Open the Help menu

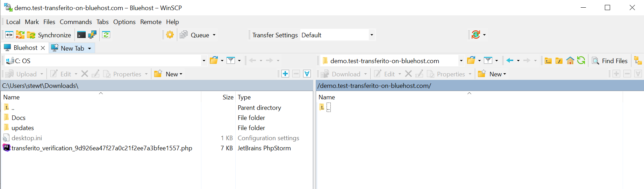point(172,22)
